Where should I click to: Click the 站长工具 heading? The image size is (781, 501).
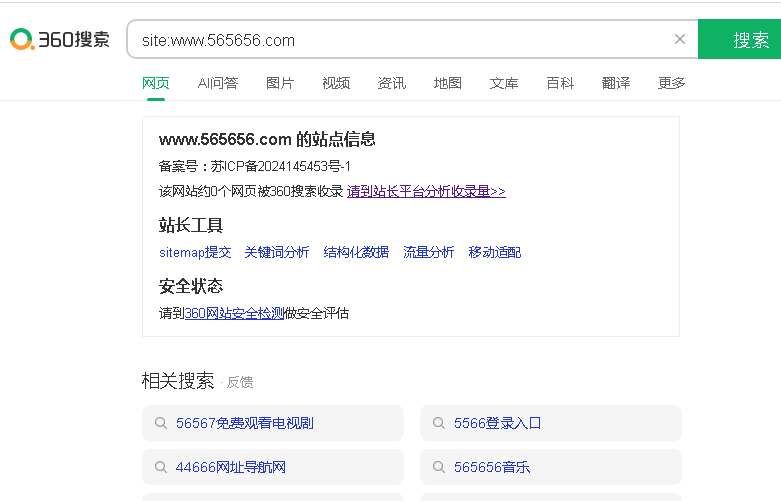191,225
